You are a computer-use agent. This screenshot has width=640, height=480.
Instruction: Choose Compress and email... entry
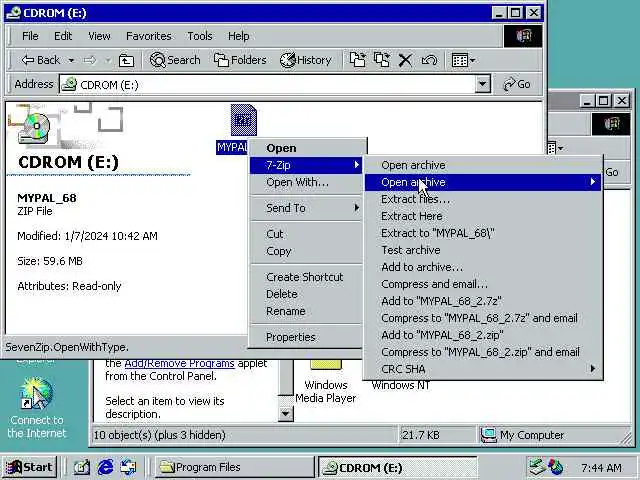click(x=483, y=284)
